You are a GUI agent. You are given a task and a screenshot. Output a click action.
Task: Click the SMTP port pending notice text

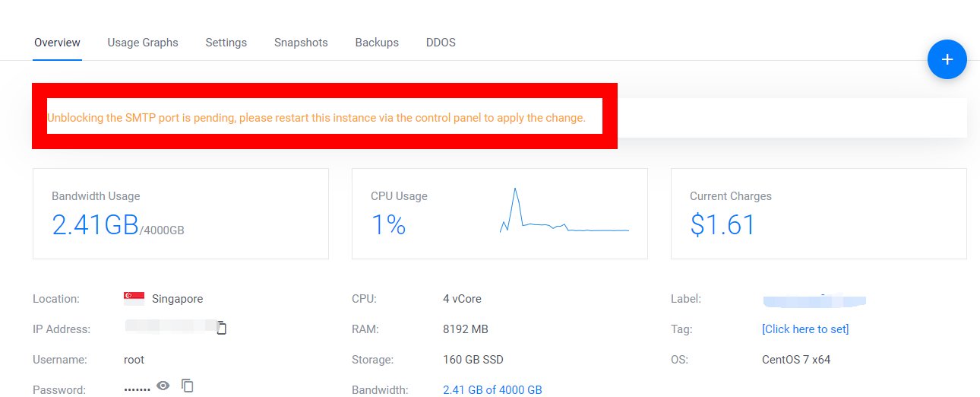pos(316,118)
